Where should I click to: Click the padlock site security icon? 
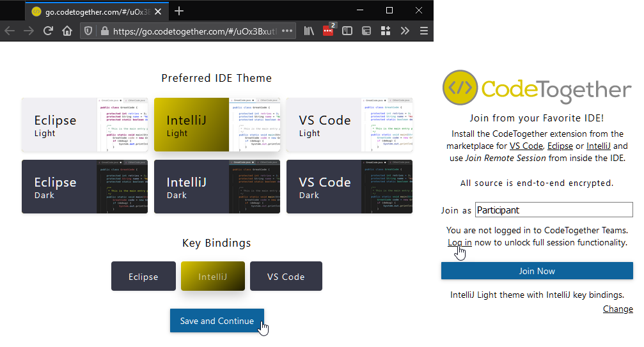[x=103, y=31]
